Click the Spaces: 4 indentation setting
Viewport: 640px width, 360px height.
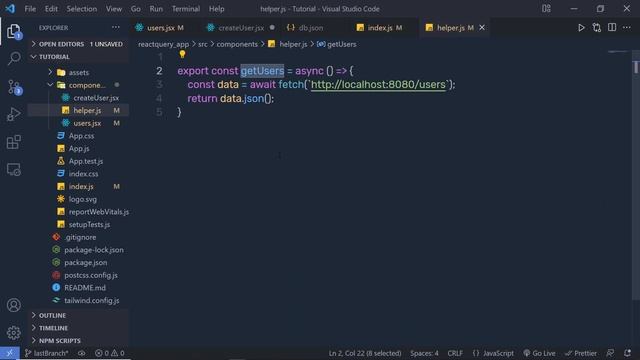point(424,353)
